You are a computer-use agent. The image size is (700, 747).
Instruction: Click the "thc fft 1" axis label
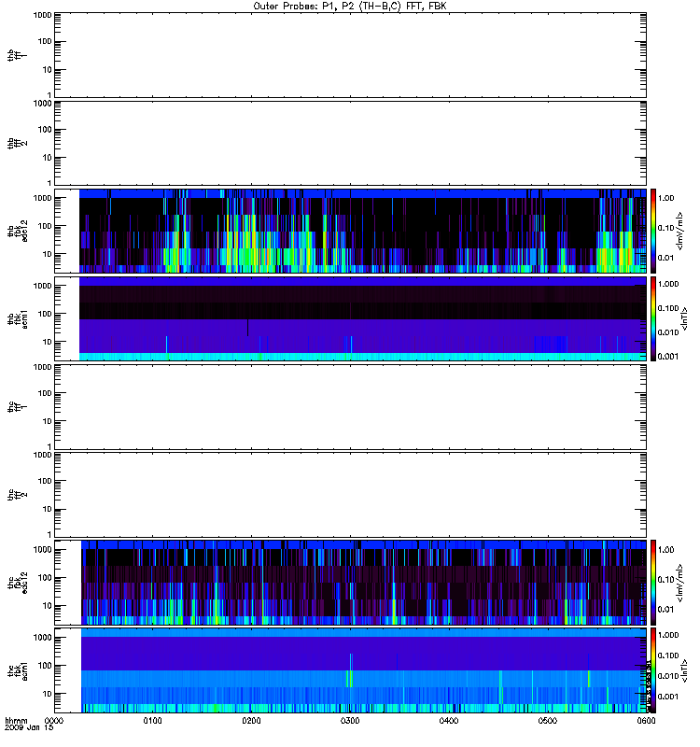pyautogui.click(x=17, y=407)
